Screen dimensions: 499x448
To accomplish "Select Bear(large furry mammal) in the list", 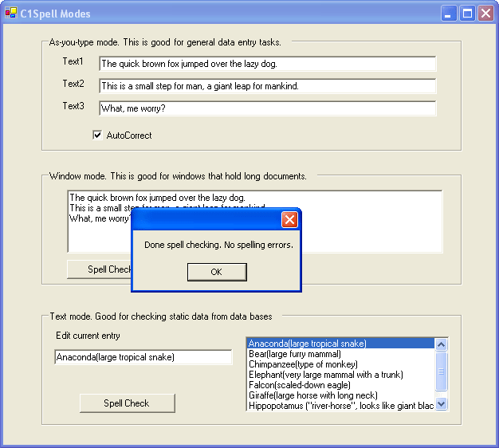I will (x=340, y=354).
